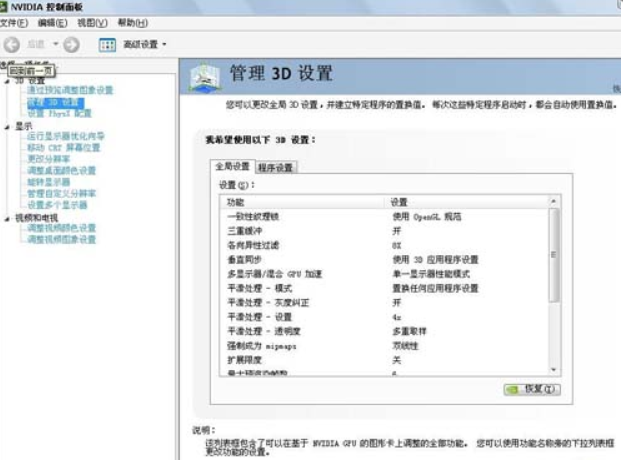
Task: Click the NVIDIA logo in title bar
Action: tap(4, 7)
